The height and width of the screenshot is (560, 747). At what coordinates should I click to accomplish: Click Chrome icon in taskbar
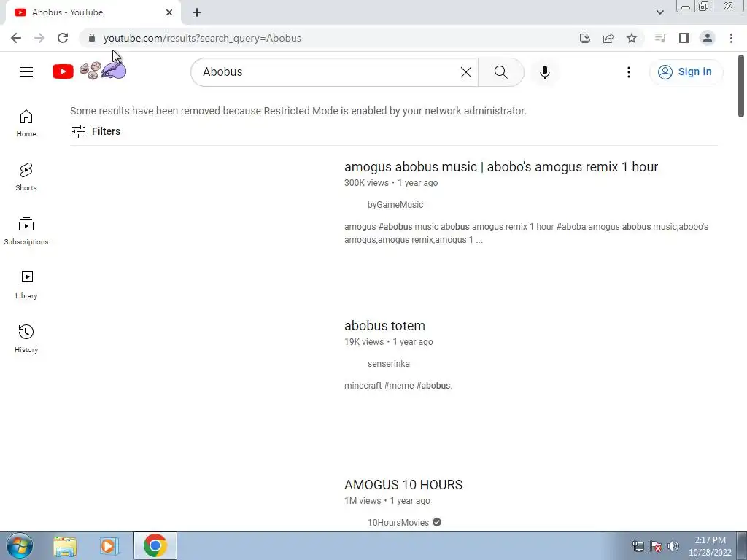[x=155, y=545]
